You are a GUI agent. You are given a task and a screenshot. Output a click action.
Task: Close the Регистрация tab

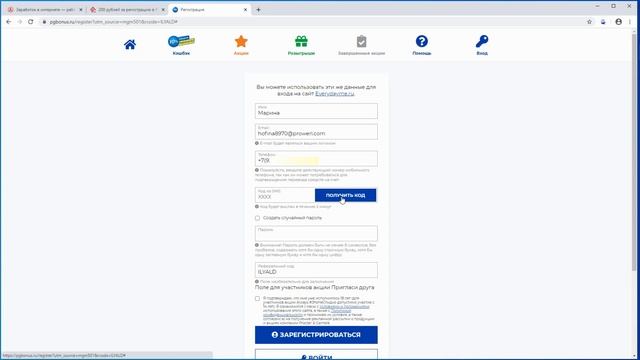245,9
